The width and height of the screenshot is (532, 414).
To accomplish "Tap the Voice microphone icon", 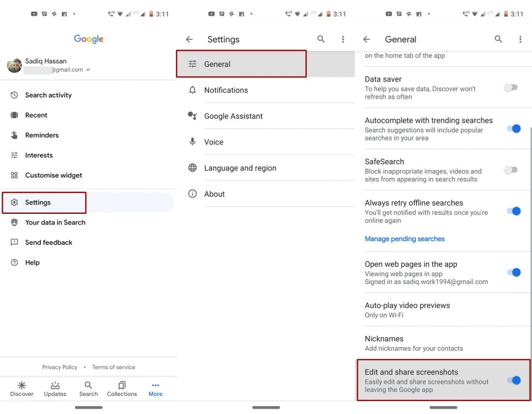I will [x=193, y=142].
